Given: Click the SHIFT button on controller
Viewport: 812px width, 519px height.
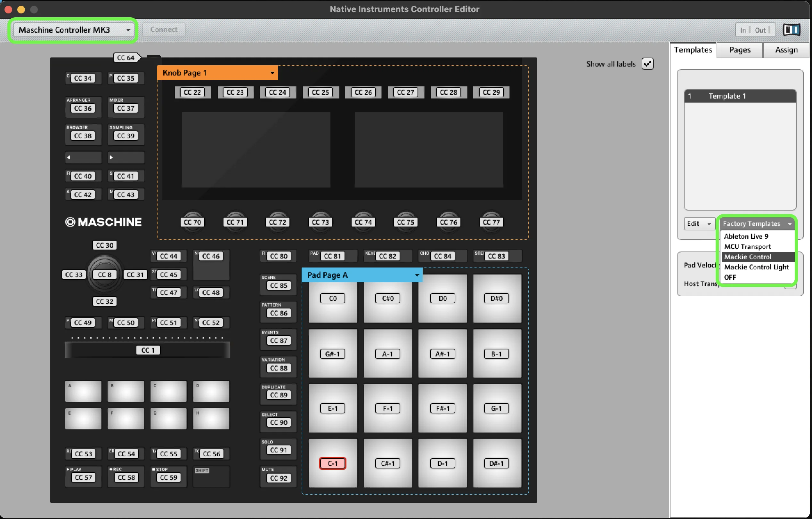Looking at the screenshot, I should [211, 476].
